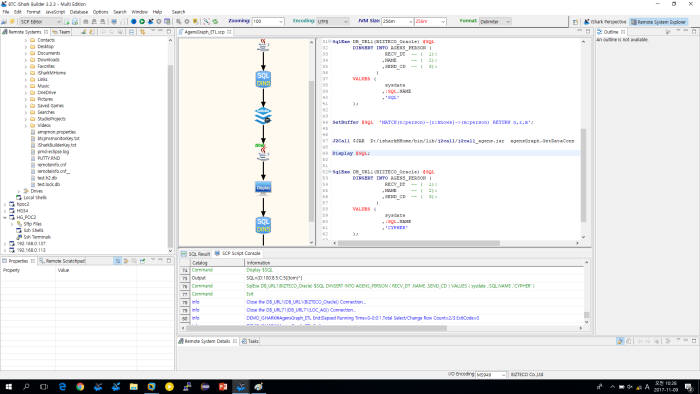Click the Catalog column header

point(218,263)
